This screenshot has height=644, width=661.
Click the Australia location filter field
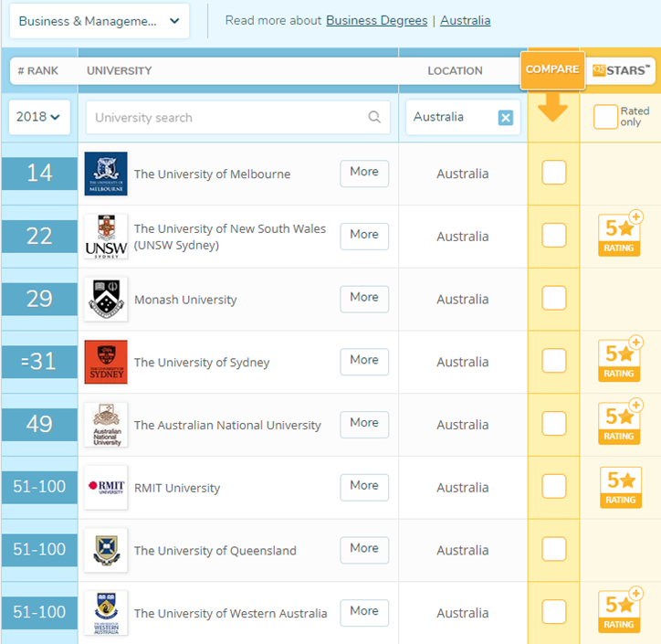(463, 117)
